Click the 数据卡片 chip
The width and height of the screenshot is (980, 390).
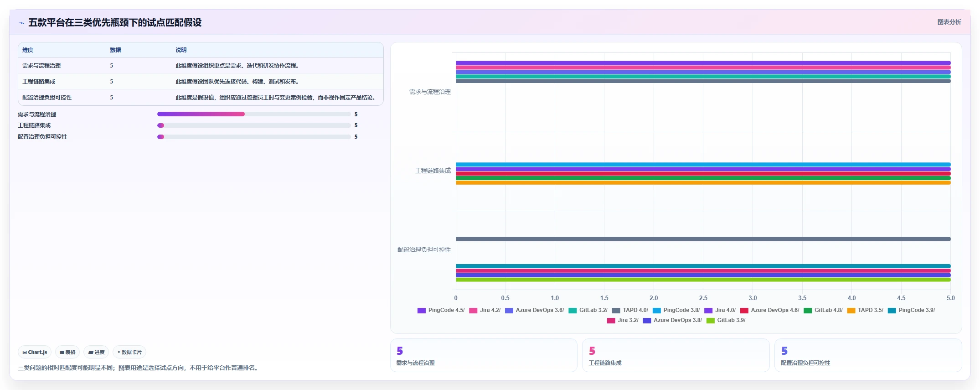[x=129, y=352]
